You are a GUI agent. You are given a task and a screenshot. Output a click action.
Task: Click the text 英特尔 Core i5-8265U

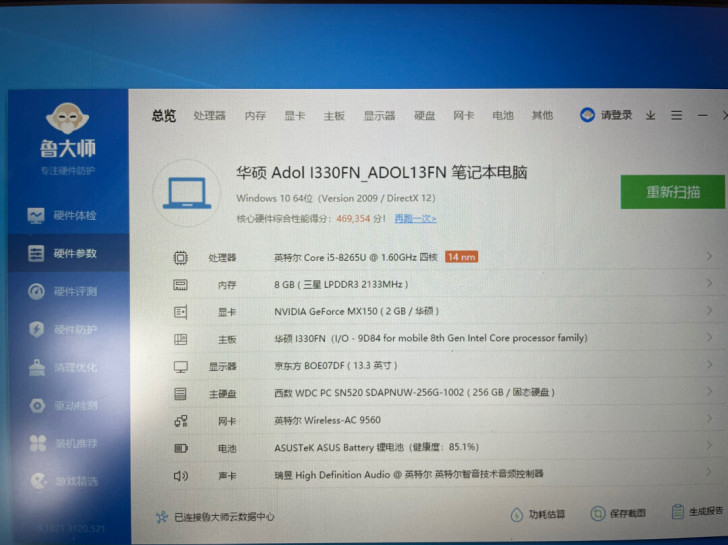click(319, 257)
